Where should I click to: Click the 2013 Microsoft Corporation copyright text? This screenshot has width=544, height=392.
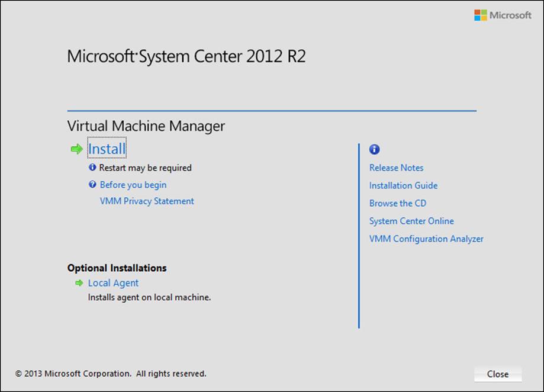pos(111,374)
